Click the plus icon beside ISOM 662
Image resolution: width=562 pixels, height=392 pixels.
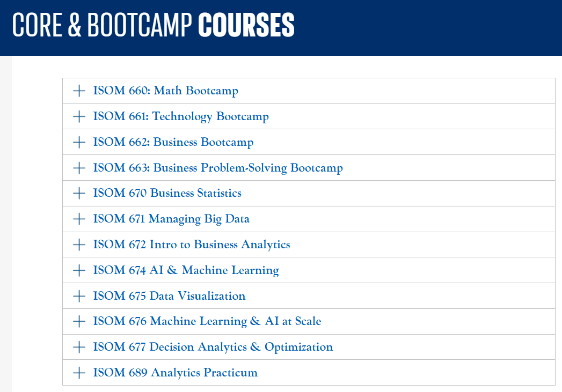click(x=79, y=142)
